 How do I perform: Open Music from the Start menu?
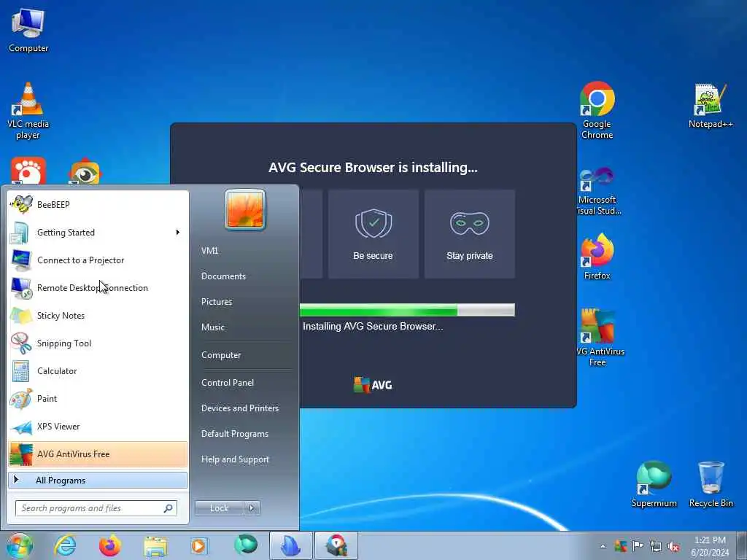coord(213,327)
